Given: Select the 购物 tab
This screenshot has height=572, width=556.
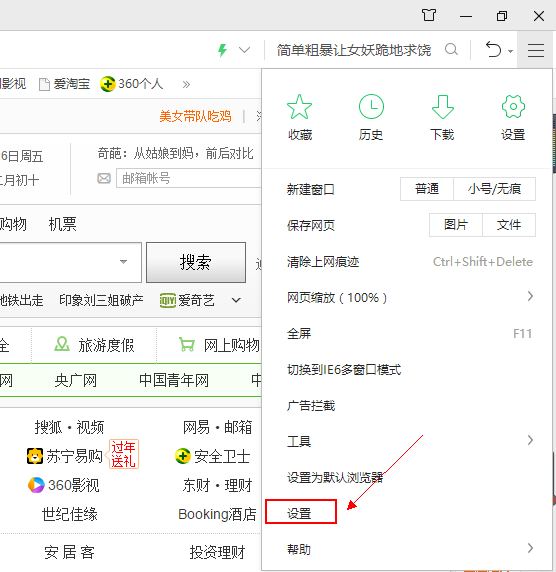Looking at the screenshot, I should point(13,224).
